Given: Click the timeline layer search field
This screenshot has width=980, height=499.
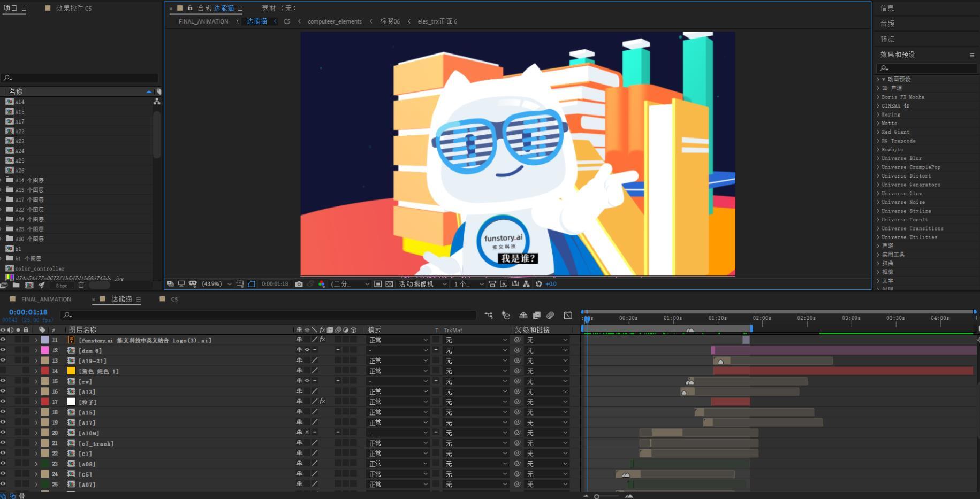Looking at the screenshot, I should 268,316.
